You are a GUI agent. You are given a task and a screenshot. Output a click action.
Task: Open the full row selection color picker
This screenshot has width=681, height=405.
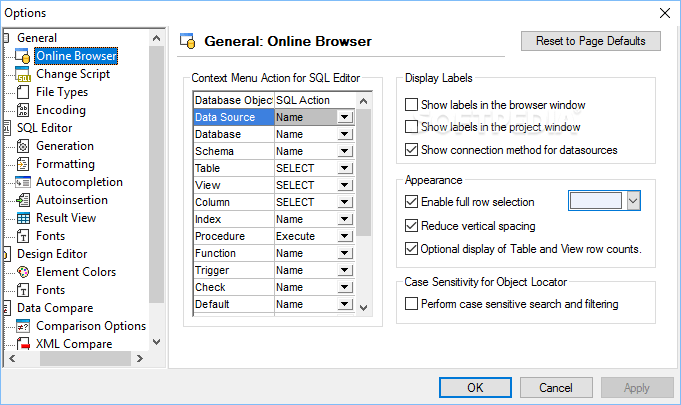pos(633,202)
